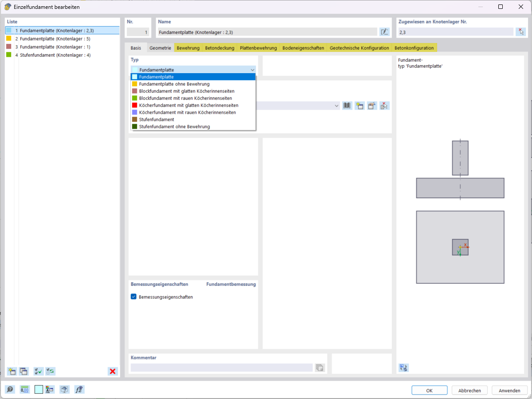Click the red X delete icon
The width and height of the screenshot is (532, 399).
pos(113,372)
